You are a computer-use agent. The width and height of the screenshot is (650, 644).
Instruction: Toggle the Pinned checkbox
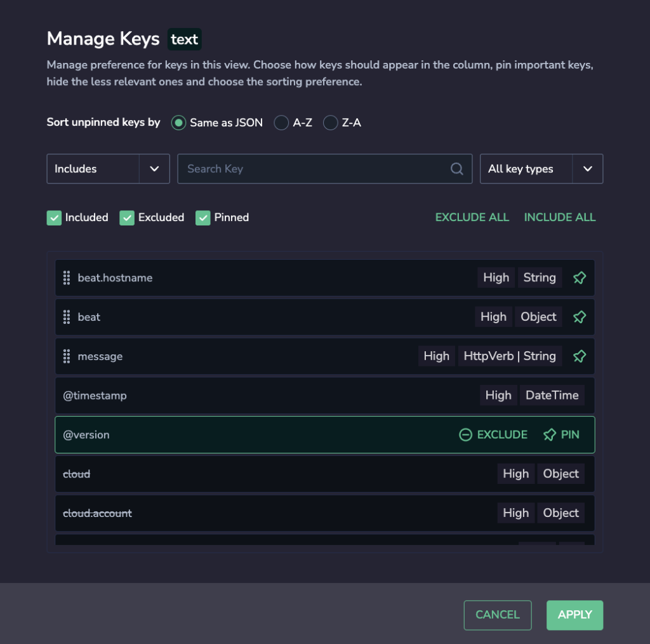202,218
